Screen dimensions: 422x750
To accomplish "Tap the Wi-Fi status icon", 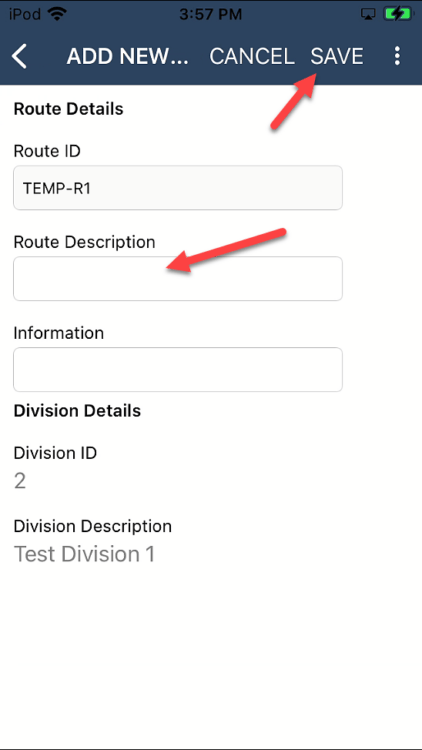I will pos(56,14).
